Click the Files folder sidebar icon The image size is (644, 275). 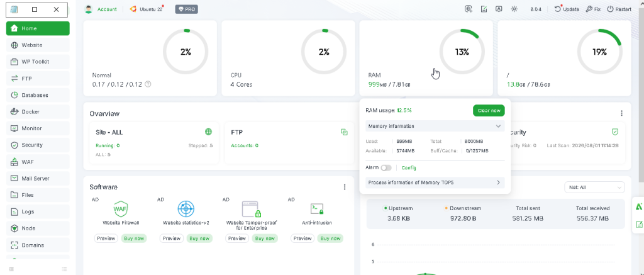pyautogui.click(x=14, y=195)
